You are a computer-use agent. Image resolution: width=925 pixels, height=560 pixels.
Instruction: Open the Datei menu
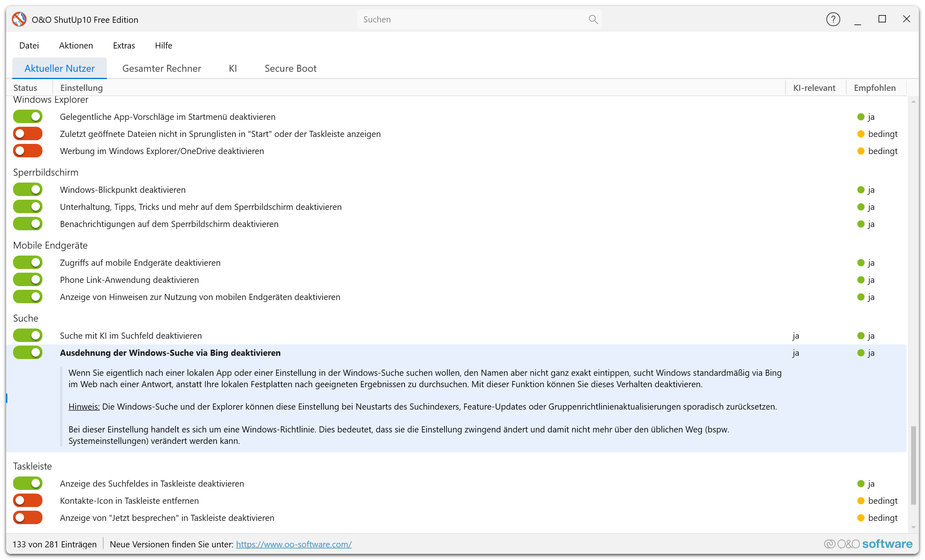(x=29, y=46)
